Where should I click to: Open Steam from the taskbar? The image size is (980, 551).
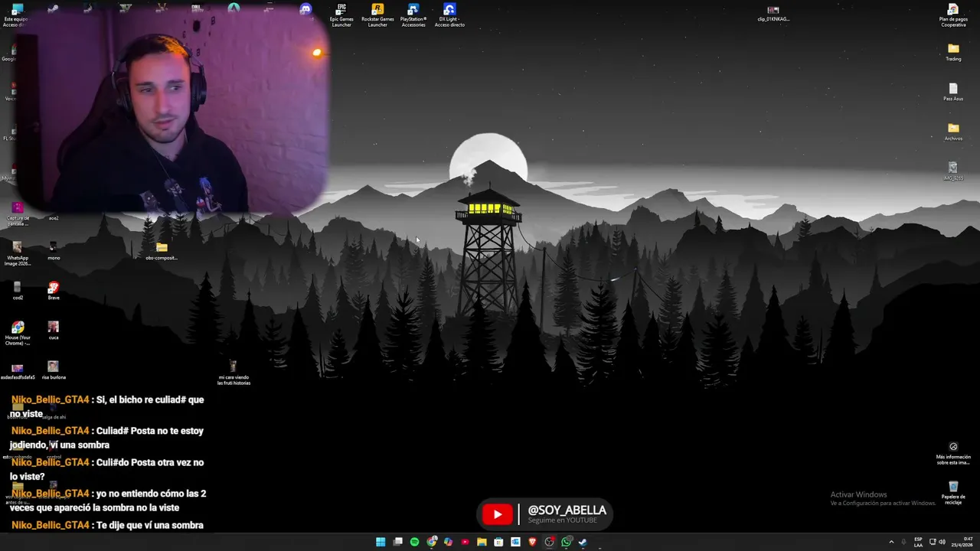tap(583, 542)
